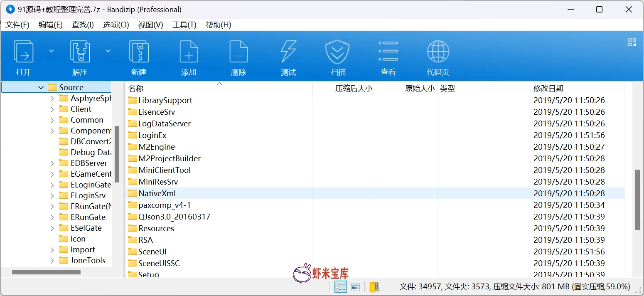The height and width of the screenshot is (296, 644).
Task: Click the Code page (代码页) globe icon
Action: click(x=438, y=52)
